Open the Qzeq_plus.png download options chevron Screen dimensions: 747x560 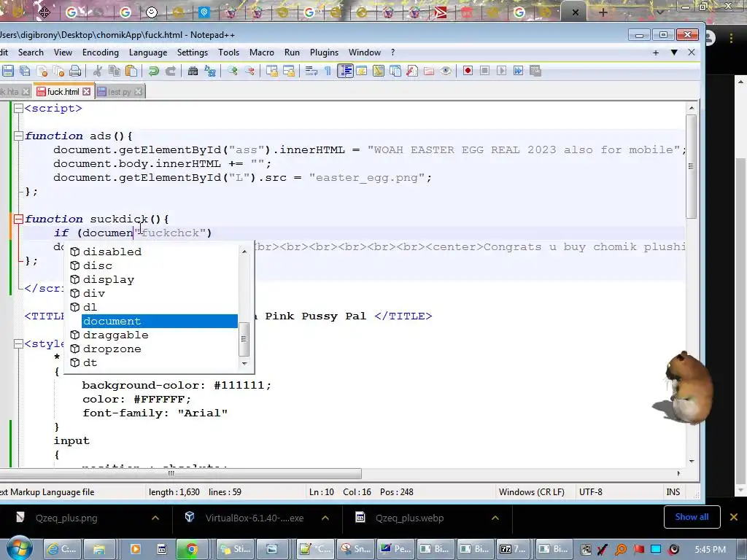click(155, 518)
